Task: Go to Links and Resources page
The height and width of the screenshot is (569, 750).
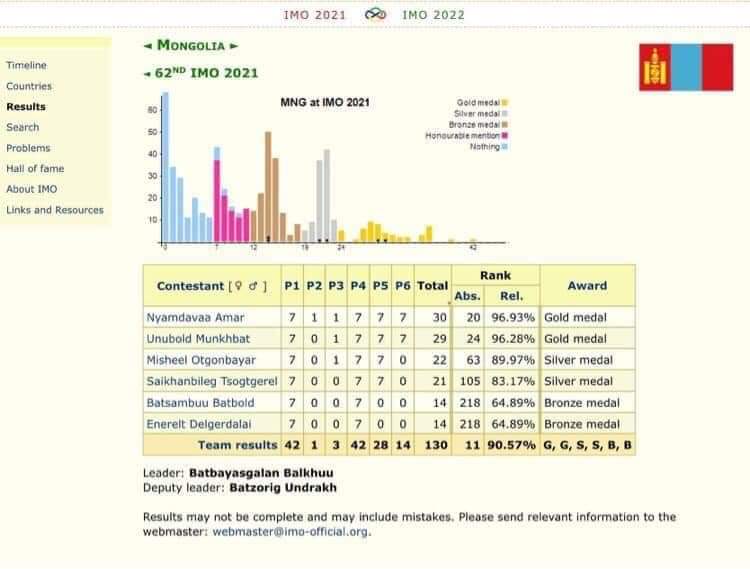Action: pos(54,210)
